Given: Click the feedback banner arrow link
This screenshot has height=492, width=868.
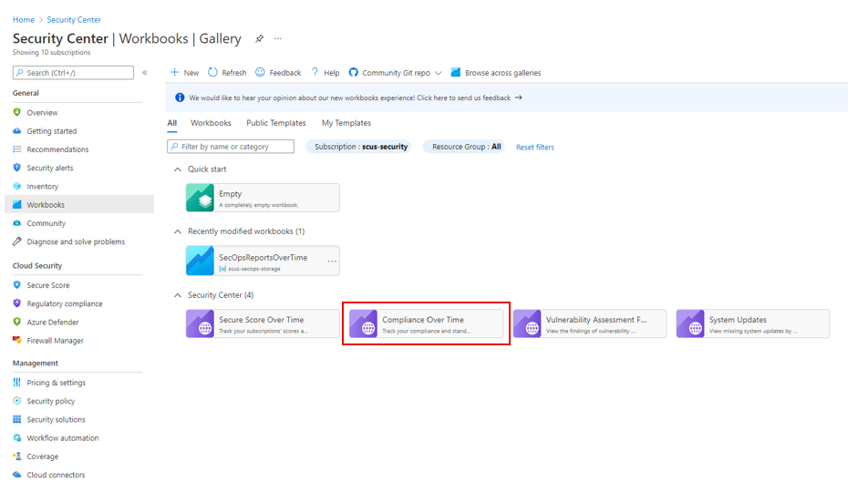Looking at the screenshot, I should (518, 97).
